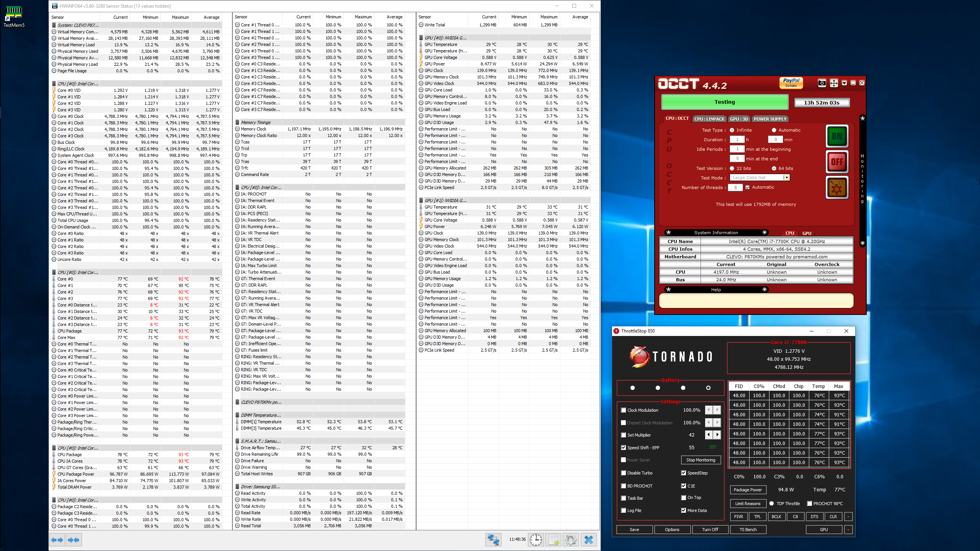
Task: Open OCCT settings gear button
Action: click(837, 187)
